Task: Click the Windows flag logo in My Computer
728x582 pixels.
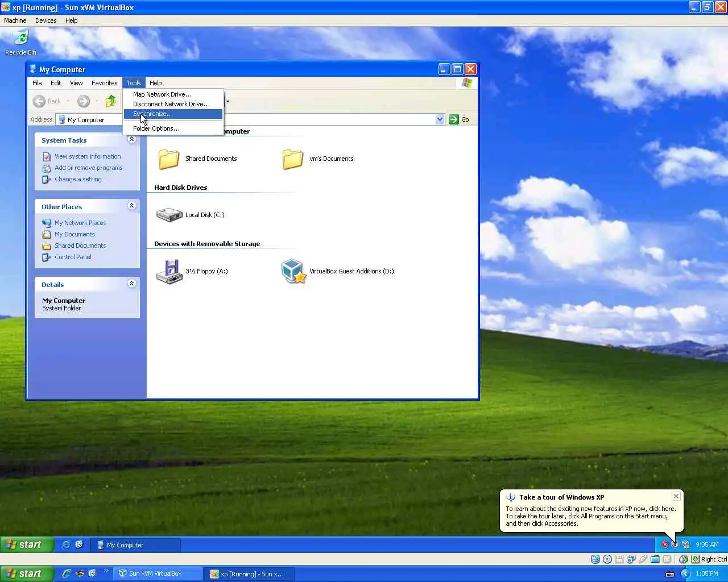Action: coord(467,83)
